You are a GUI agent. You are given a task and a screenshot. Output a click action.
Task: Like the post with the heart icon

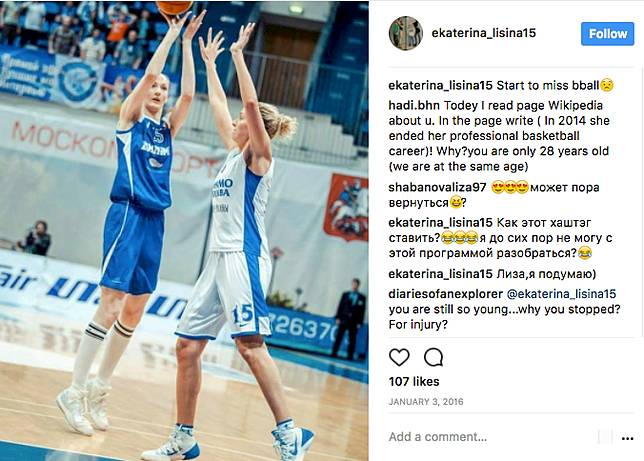point(399,357)
